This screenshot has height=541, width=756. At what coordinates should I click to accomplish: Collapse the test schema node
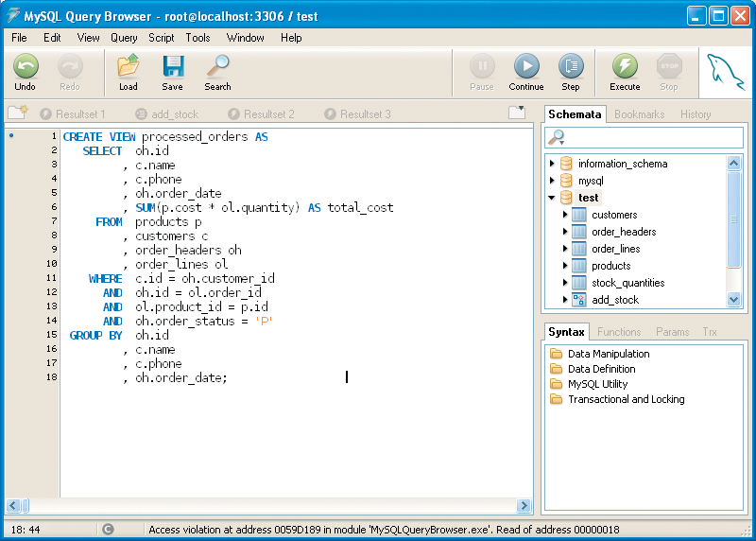pyautogui.click(x=552, y=198)
